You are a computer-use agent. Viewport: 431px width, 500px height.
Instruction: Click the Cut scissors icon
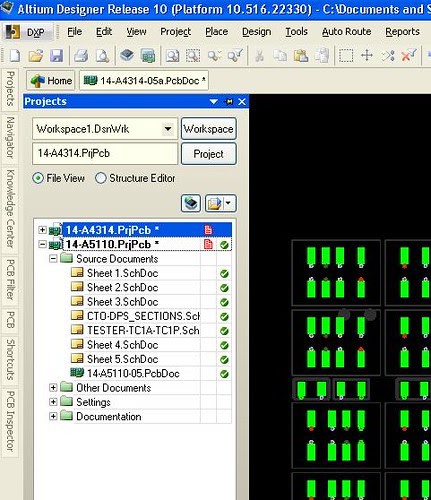click(x=259, y=56)
